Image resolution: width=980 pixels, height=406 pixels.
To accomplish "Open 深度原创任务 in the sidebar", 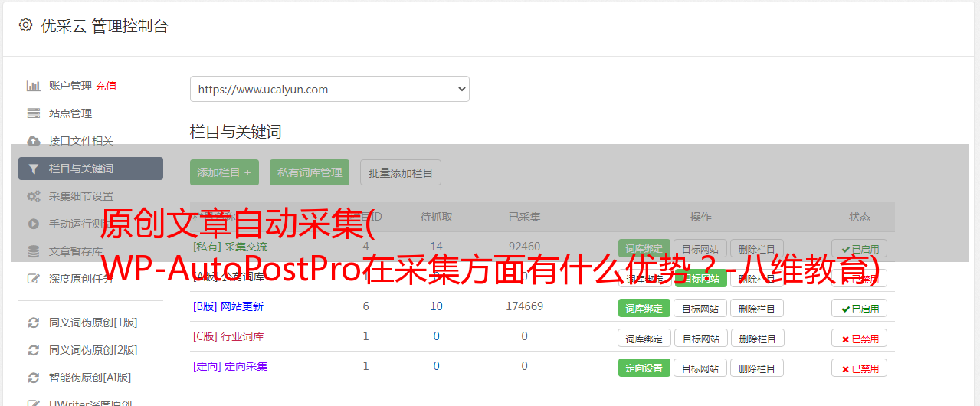I will 81,279.
